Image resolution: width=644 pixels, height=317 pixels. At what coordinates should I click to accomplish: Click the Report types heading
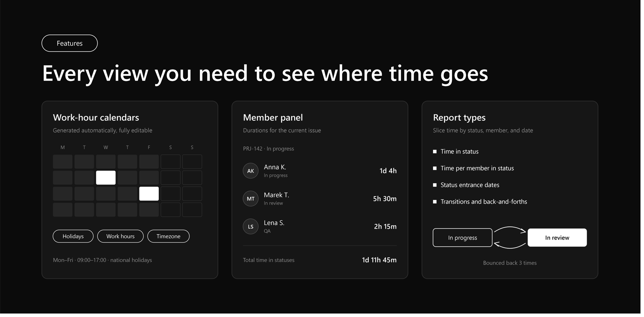tap(459, 117)
